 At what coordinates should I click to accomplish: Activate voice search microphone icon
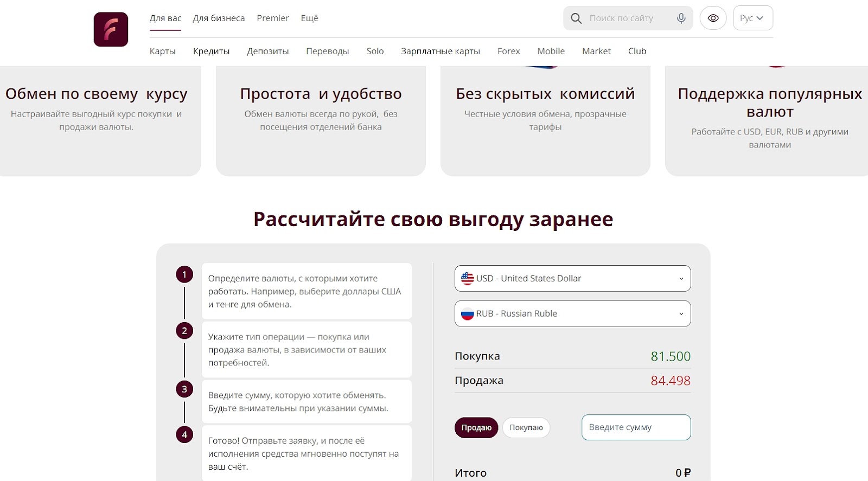pyautogui.click(x=681, y=18)
